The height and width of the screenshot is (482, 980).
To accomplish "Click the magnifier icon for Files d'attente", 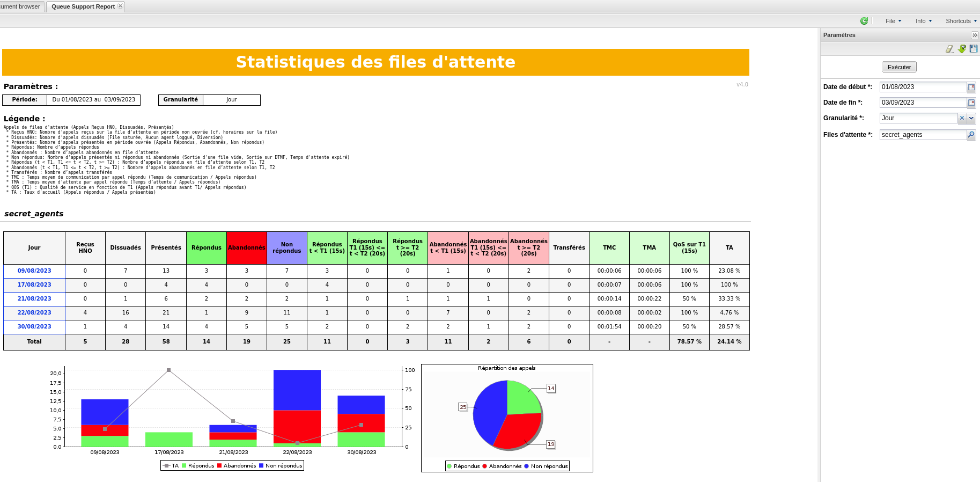I will (x=971, y=135).
